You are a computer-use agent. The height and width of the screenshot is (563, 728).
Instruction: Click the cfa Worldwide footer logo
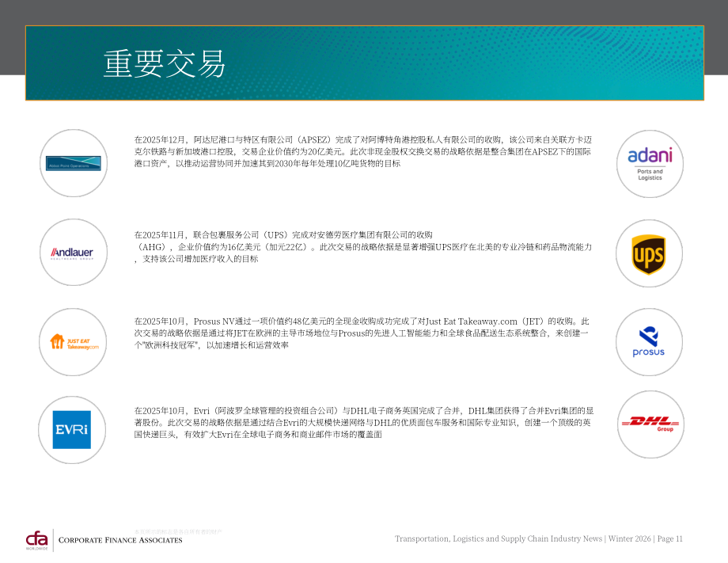point(36,541)
